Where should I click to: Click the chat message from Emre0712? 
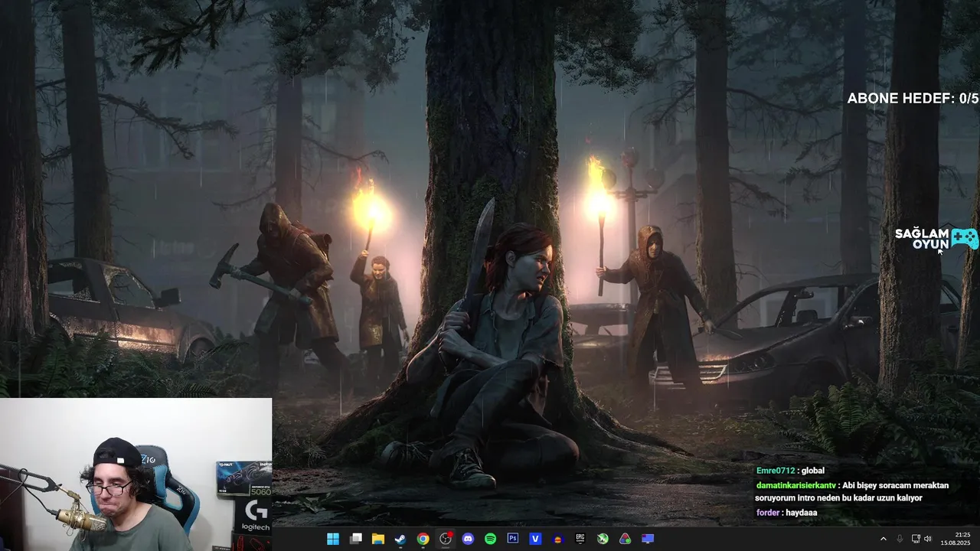coord(790,471)
